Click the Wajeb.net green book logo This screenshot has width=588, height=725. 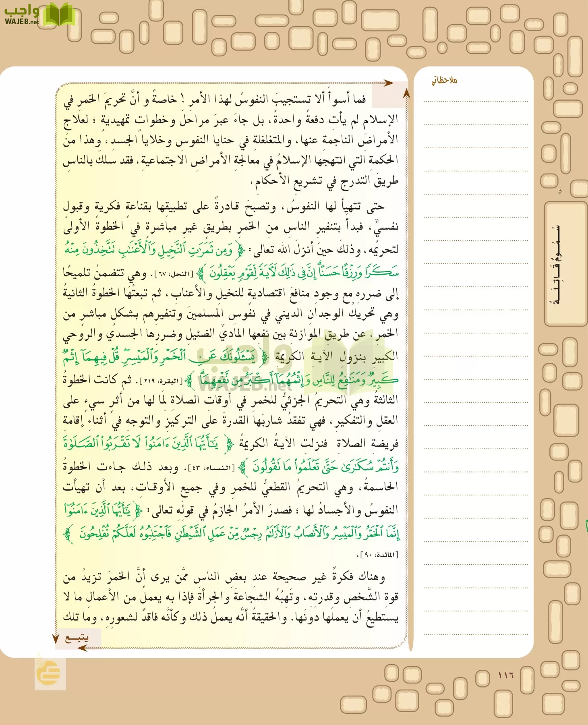click(x=58, y=14)
